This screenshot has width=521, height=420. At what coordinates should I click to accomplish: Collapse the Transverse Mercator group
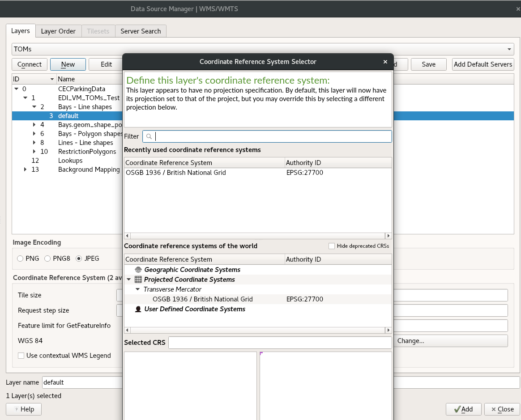[x=137, y=289]
